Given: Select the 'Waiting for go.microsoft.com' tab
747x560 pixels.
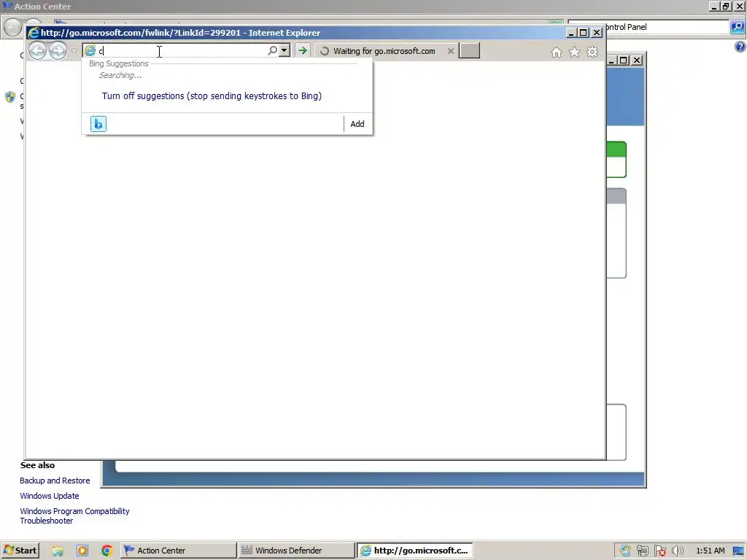Looking at the screenshot, I should [x=384, y=51].
